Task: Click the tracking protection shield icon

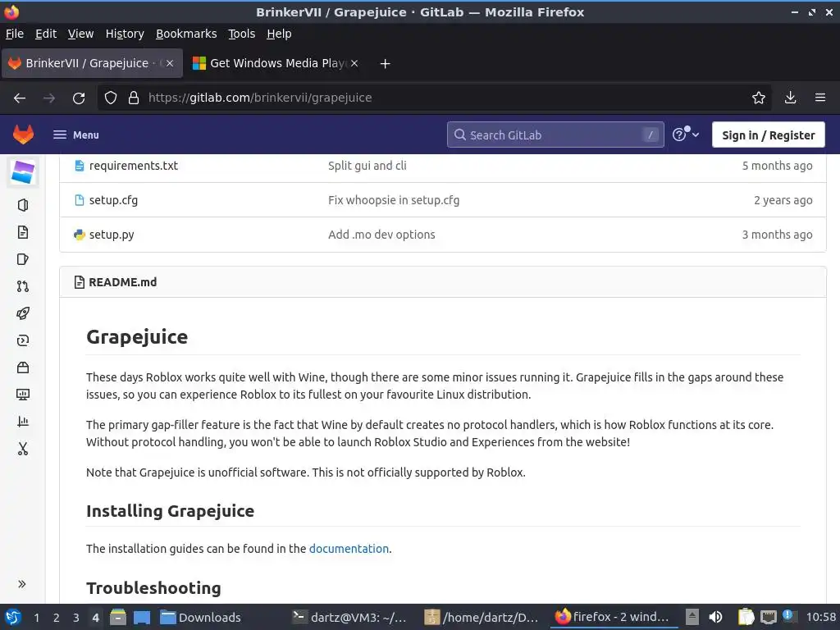Action: pos(111,98)
